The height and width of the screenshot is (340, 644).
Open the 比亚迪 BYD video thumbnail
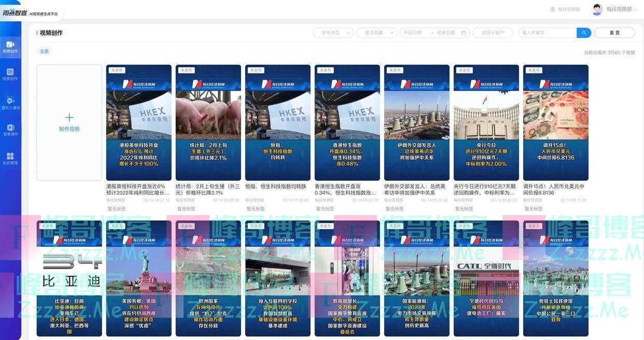point(69,278)
